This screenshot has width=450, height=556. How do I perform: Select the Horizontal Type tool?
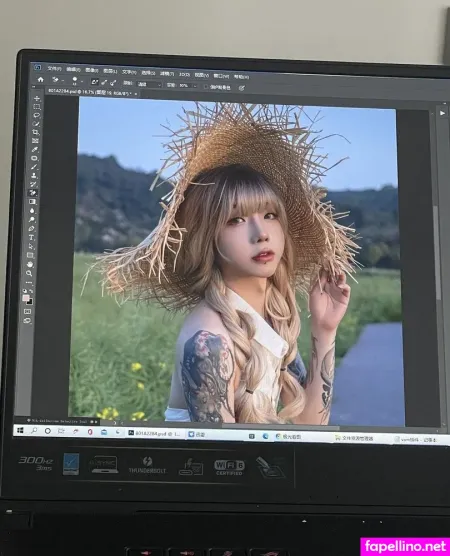[31, 237]
